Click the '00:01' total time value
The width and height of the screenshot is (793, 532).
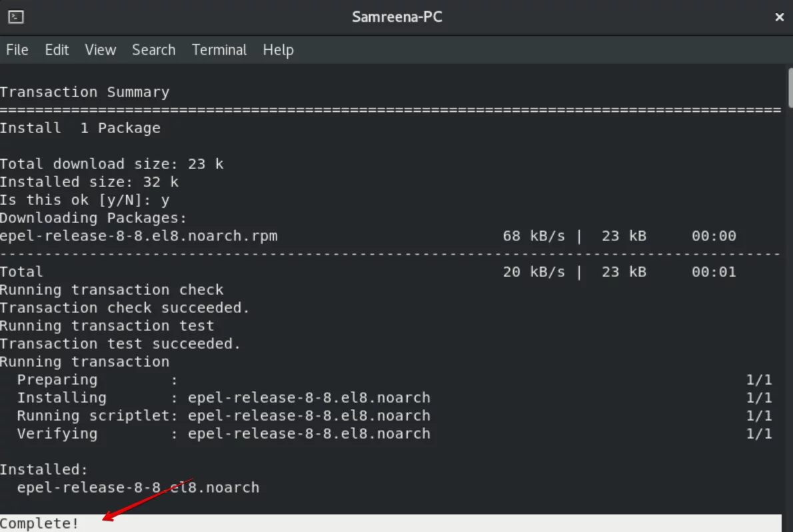click(714, 272)
